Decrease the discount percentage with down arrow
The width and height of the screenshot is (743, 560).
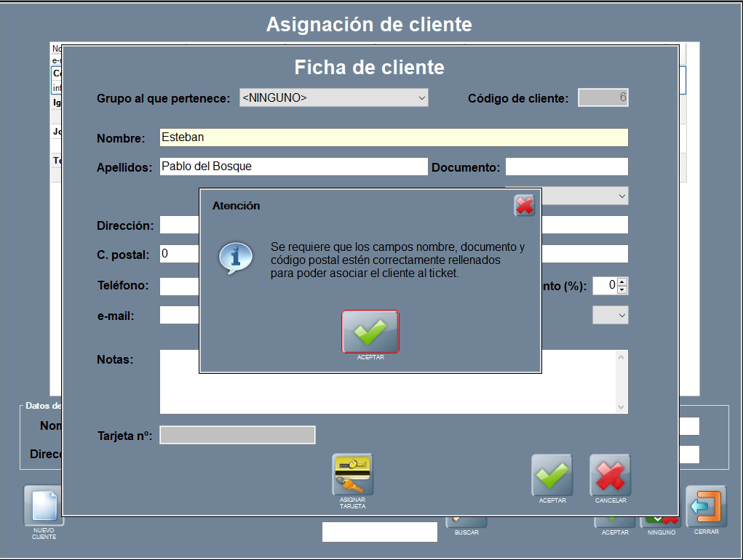click(621, 290)
